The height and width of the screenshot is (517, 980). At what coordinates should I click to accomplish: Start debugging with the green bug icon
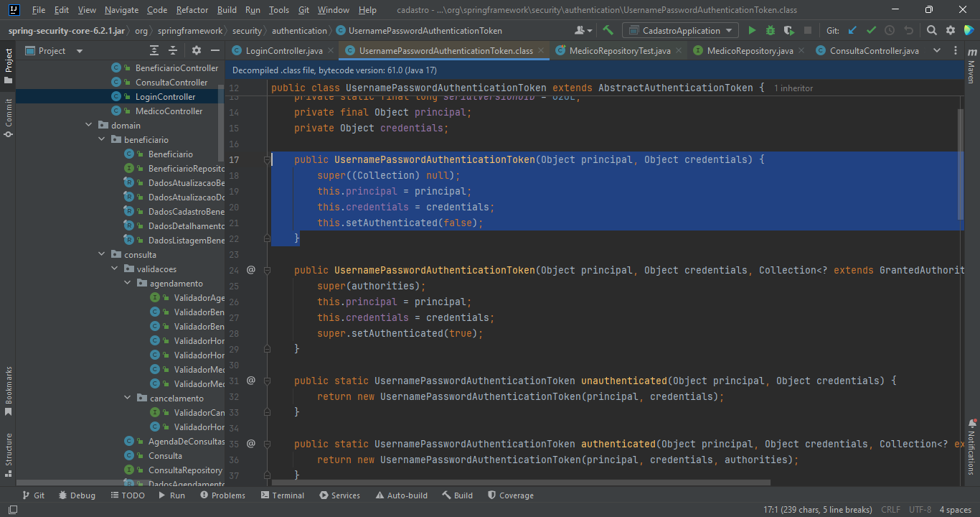coord(771,30)
